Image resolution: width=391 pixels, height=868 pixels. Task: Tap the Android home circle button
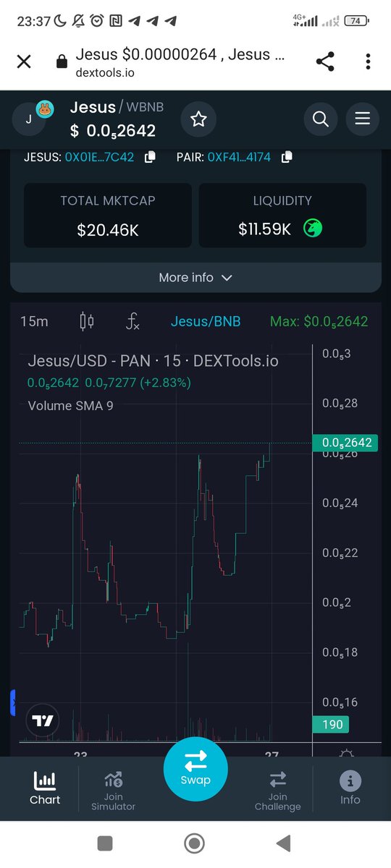click(194, 843)
